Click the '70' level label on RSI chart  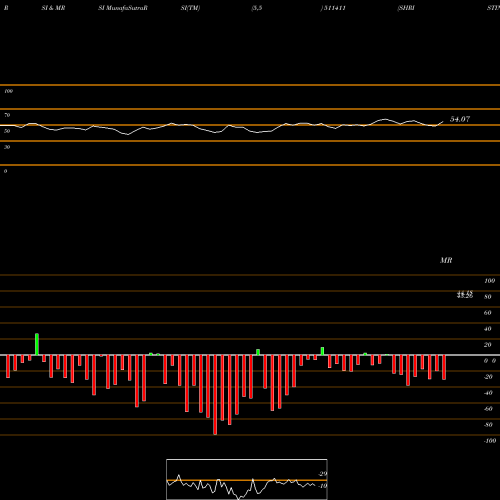tap(7, 115)
